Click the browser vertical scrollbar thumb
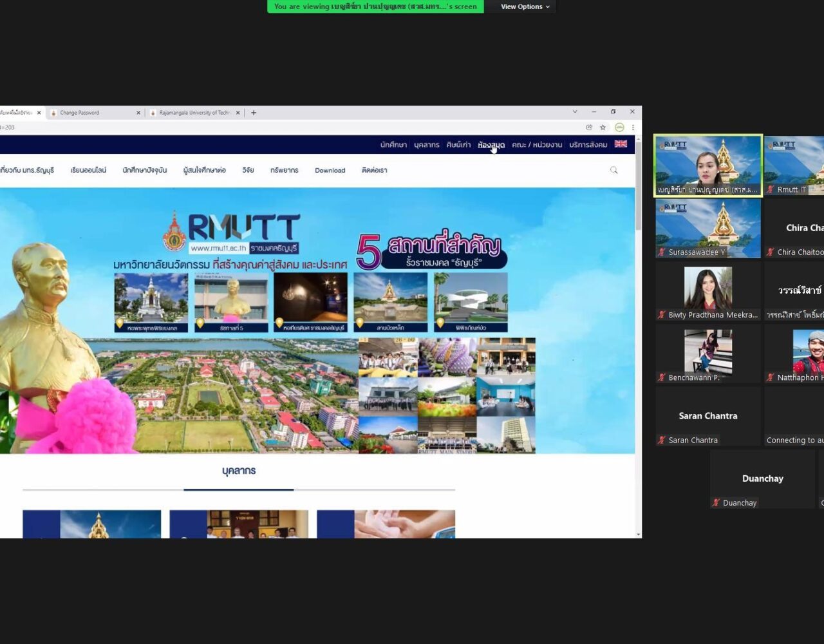The width and height of the screenshot is (824, 644). click(639, 187)
